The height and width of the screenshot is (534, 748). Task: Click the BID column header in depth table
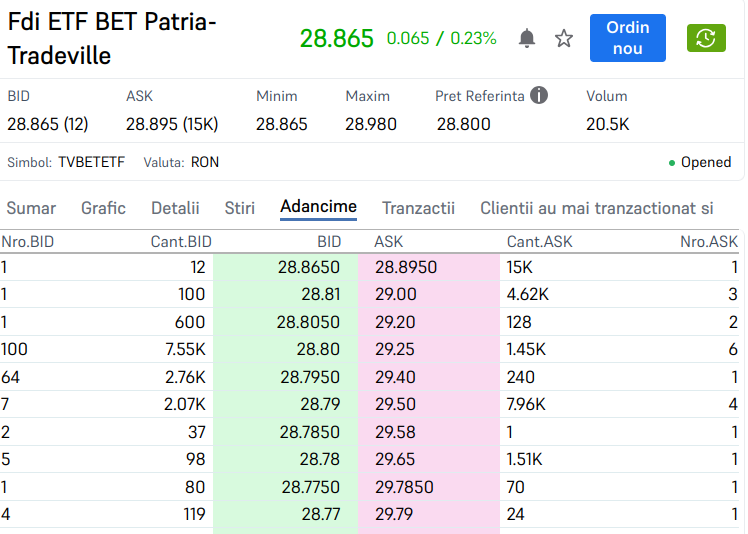329,241
